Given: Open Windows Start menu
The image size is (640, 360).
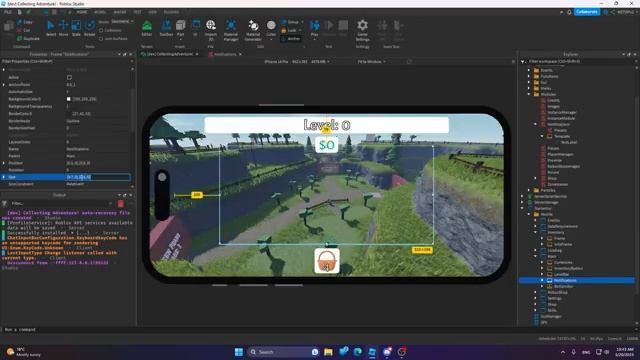Looking at the screenshot, I should 239,352.
